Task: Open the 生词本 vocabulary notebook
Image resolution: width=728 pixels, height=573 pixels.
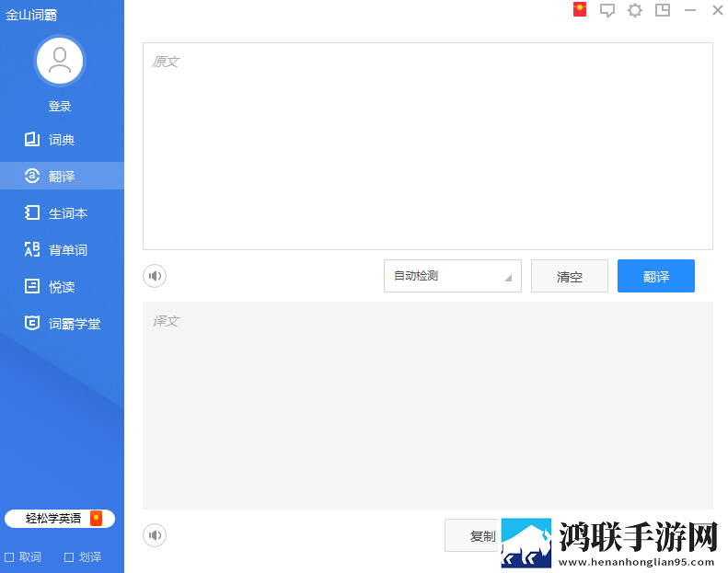Action: (x=62, y=213)
